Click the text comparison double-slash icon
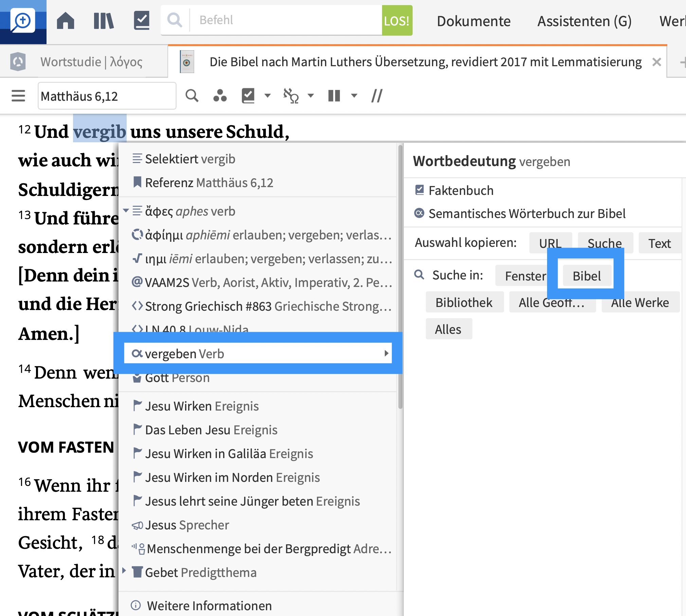The width and height of the screenshot is (686, 616). (x=377, y=96)
